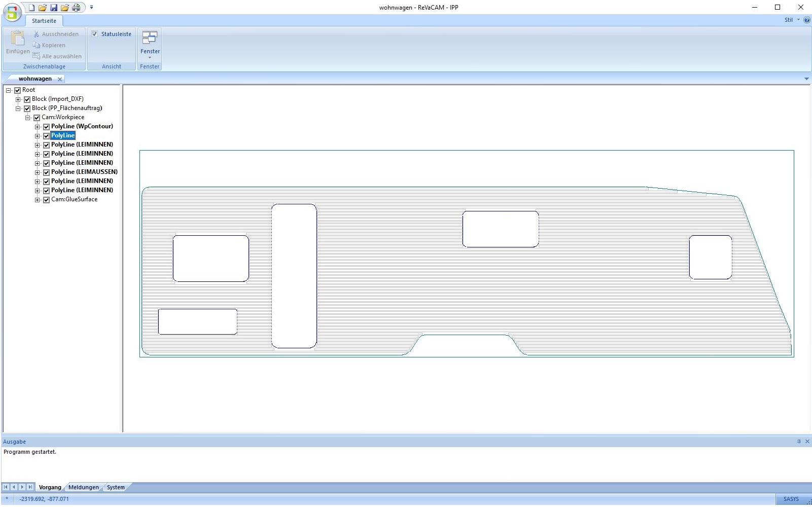Jump to first output tab arrow
The height and width of the screenshot is (507, 812).
(6, 487)
